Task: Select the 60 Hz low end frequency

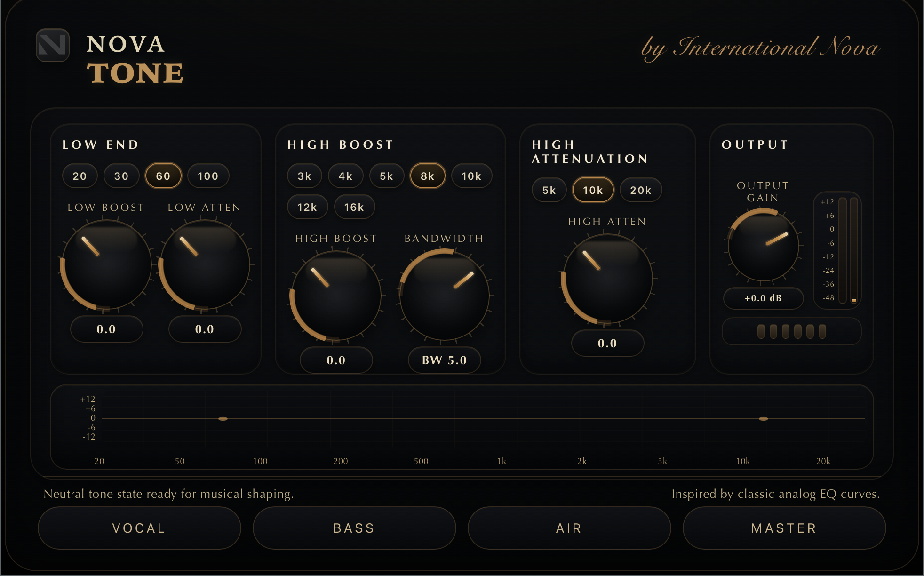Action: [x=163, y=176]
